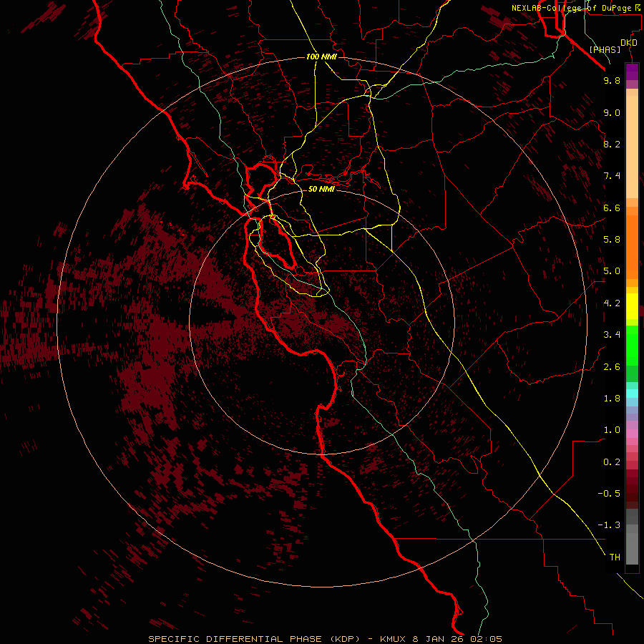This screenshot has height=644, width=644.
Task: Click the 9.8 value on color scale
Action: (x=612, y=80)
